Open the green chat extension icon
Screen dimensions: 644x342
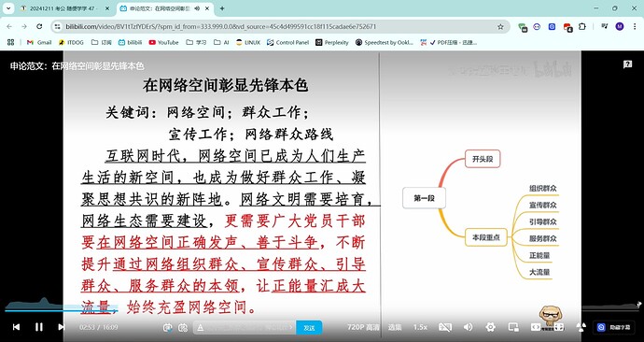click(523, 27)
